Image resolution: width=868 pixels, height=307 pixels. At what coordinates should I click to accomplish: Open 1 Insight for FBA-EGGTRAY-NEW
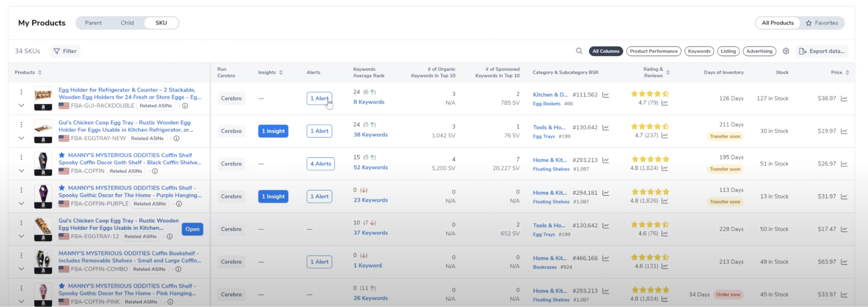273,131
